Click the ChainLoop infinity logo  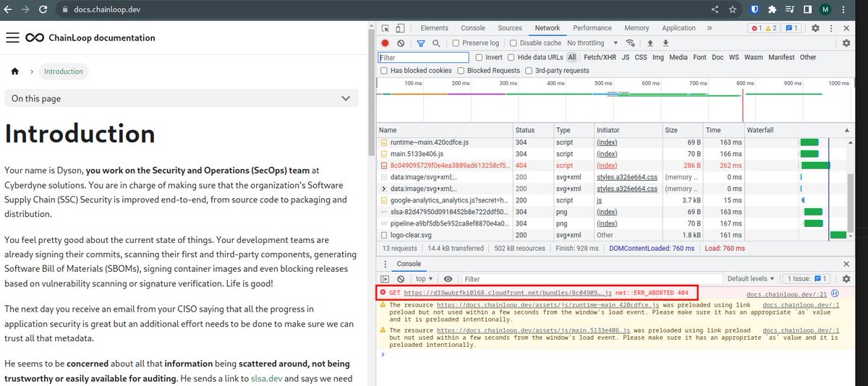(34, 38)
